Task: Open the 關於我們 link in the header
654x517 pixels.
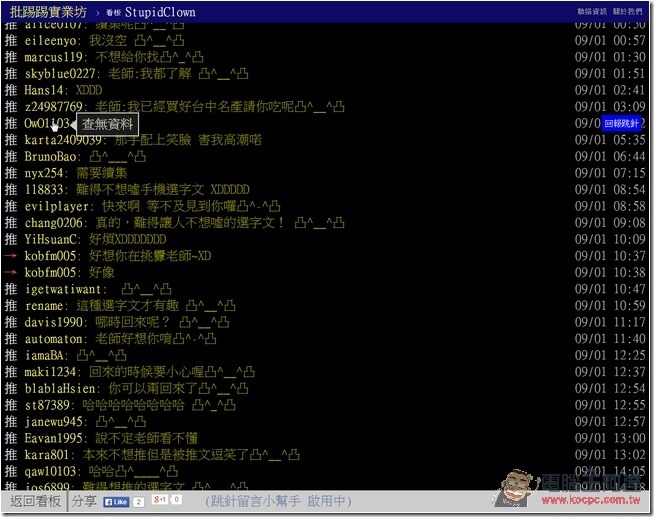Action: pyautogui.click(x=627, y=11)
